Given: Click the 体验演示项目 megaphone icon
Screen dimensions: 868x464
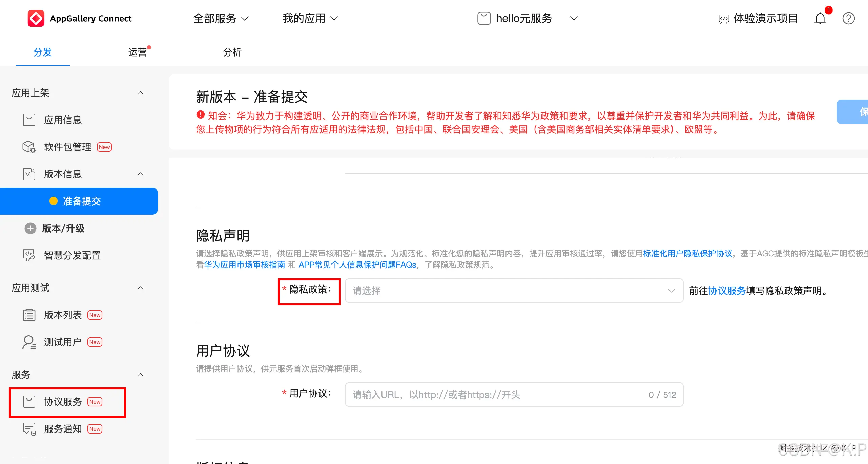Looking at the screenshot, I should coord(724,18).
